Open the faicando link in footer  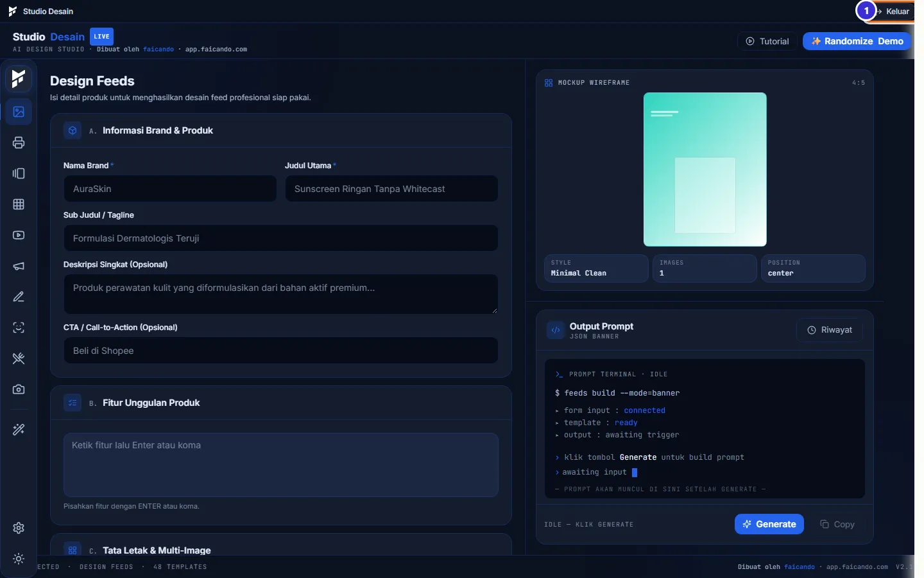click(x=800, y=567)
